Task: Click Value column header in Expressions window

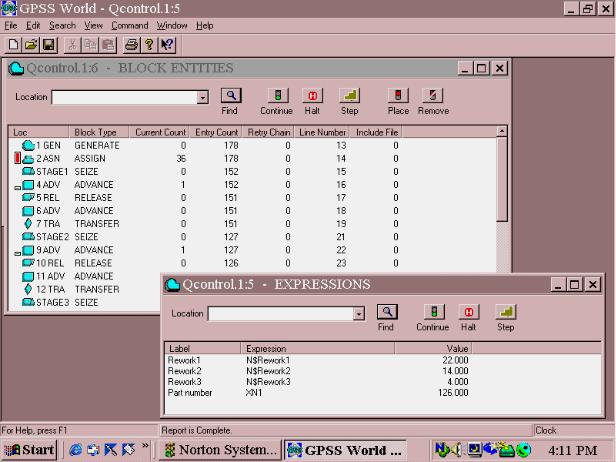Action: point(433,348)
